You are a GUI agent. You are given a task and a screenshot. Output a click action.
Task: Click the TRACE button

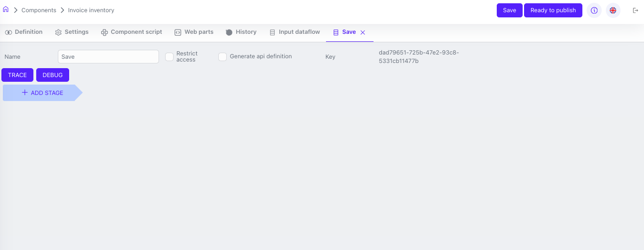click(17, 75)
